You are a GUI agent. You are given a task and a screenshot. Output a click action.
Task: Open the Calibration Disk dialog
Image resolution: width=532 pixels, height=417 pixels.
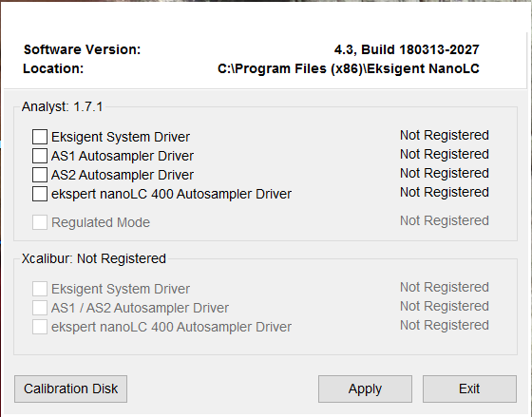pyautogui.click(x=70, y=389)
